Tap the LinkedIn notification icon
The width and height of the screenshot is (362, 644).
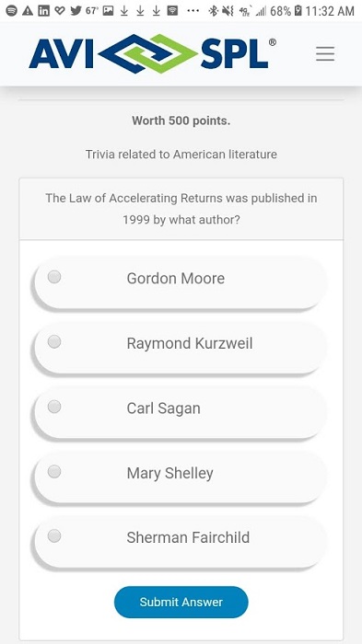43,11
